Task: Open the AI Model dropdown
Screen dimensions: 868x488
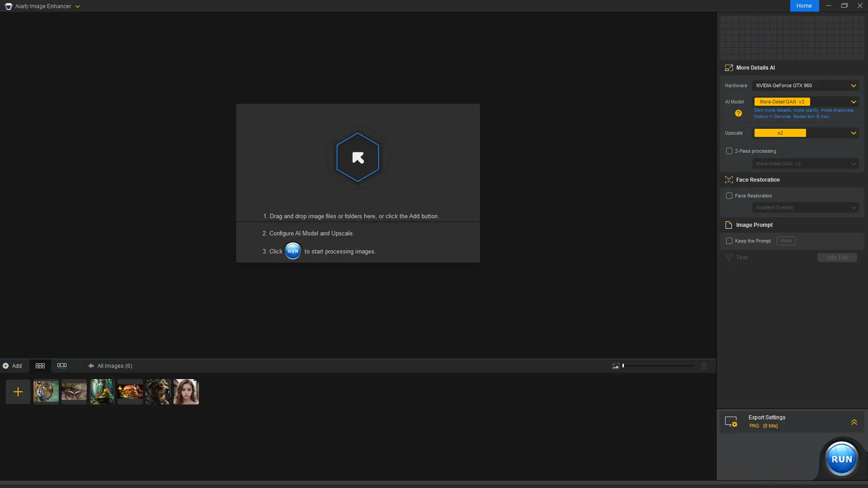Action: (806, 102)
